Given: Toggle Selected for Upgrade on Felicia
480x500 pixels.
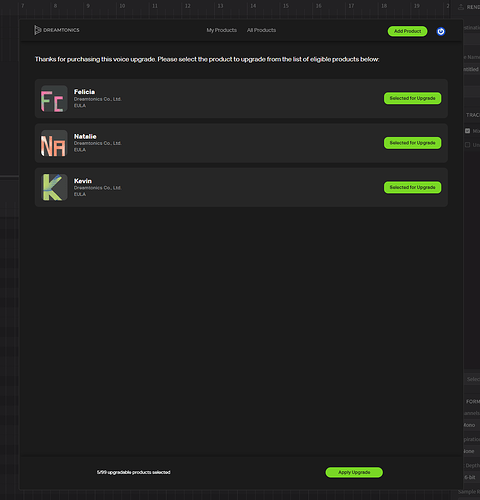Looking at the screenshot, I should click(x=412, y=98).
